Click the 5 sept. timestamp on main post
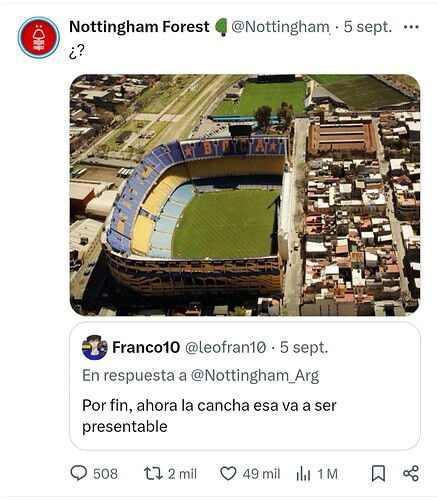 pyautogui.click(x=368, y=27)
